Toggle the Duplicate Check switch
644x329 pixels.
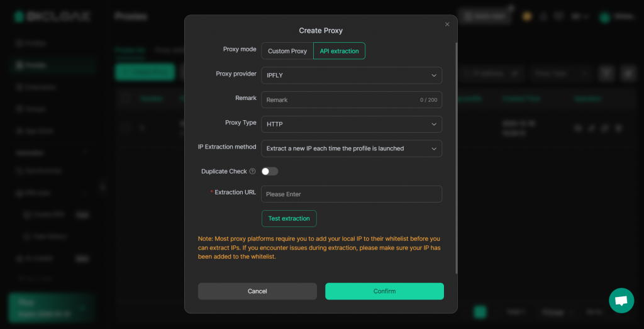coord(270,171)
